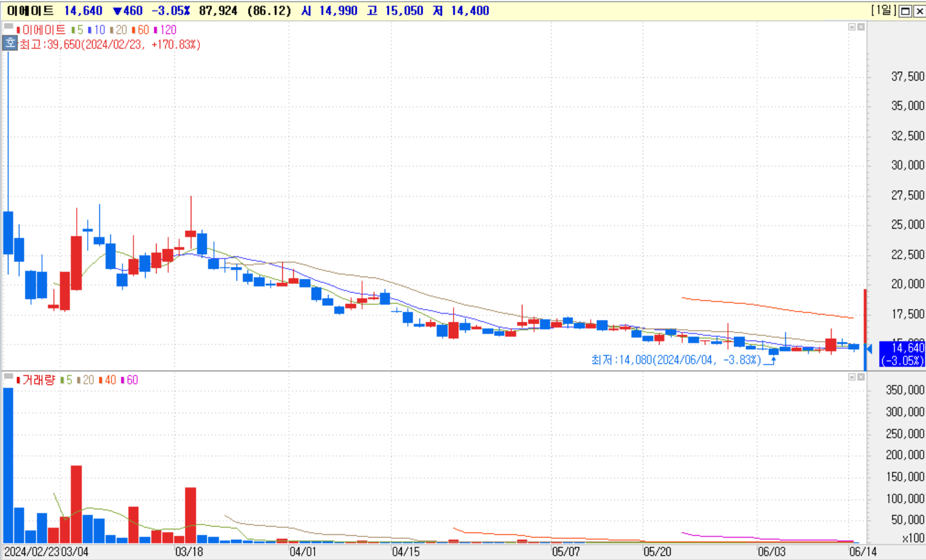Select the 40-day average in the volume legend

pyautogui.click(x=107, y=380)
